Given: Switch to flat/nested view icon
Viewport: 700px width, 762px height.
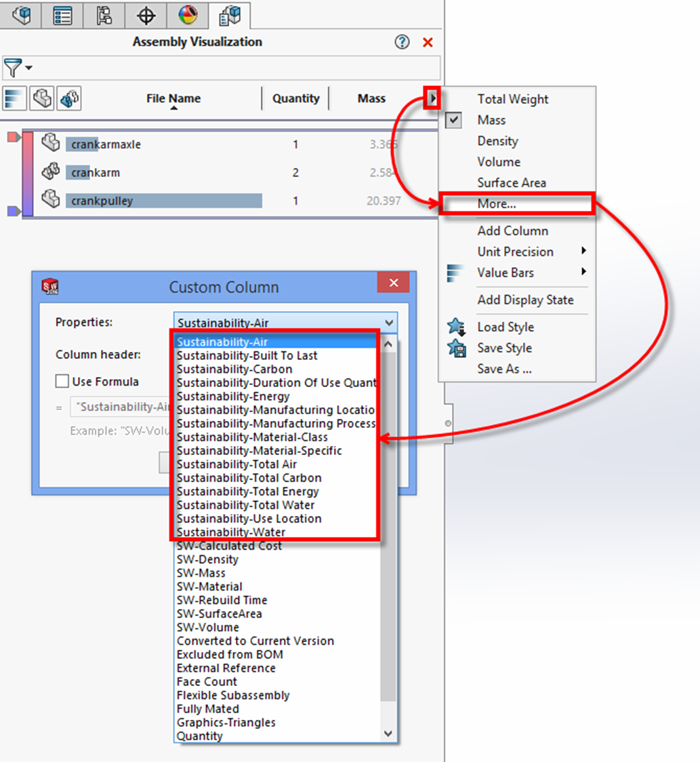Looking at the screenshot, I should (x=42, y=99).
